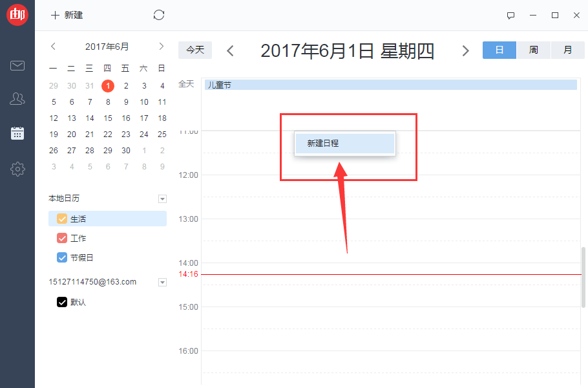Toggle the 节假日 holiday calendar off

(x=61, y=257)
